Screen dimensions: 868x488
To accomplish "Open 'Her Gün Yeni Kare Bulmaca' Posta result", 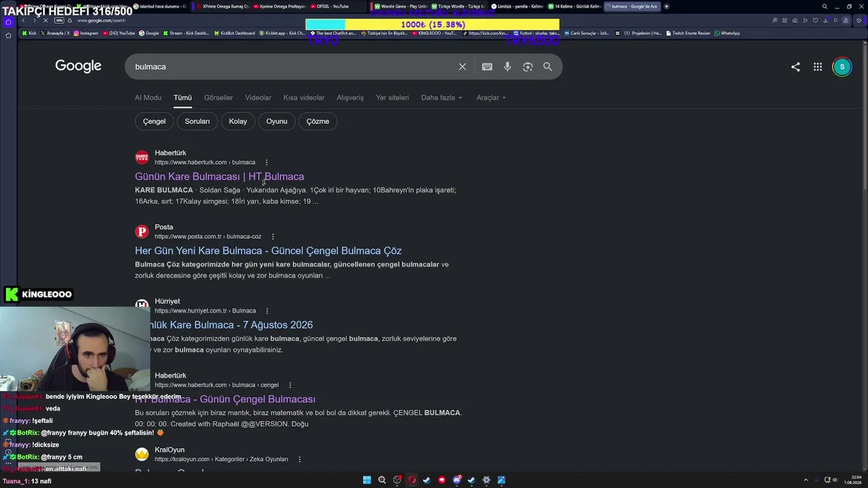I will (x=268, y=251).
